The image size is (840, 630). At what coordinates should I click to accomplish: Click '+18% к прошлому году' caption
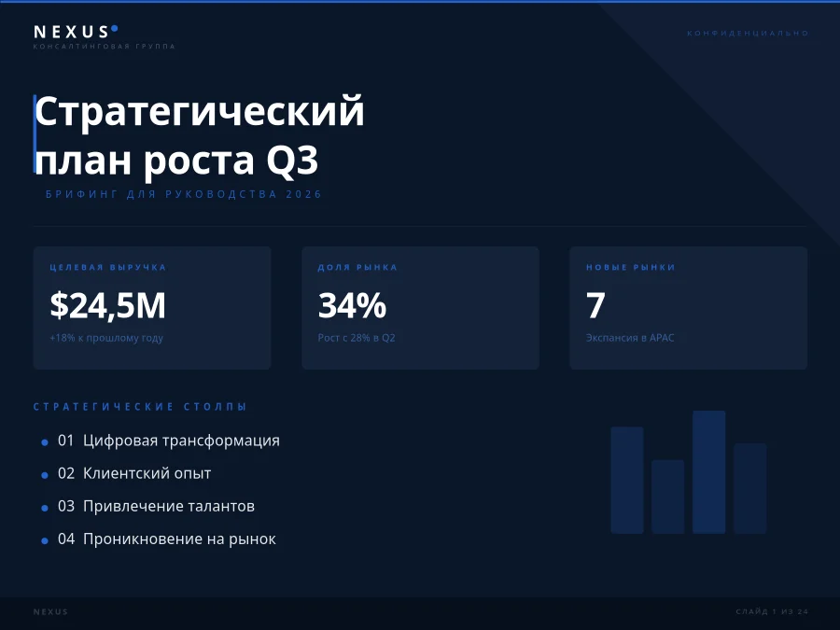coord(106,338)
